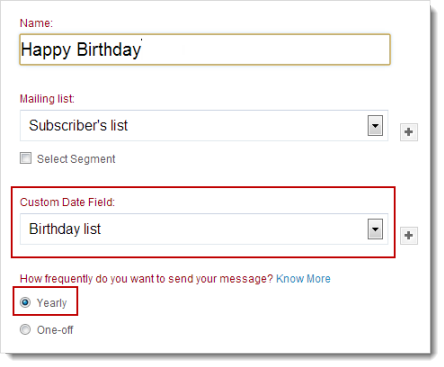444x367 pixels.
Task: Open the Mailing list dropdown arrow
Action: coord(375,126)
